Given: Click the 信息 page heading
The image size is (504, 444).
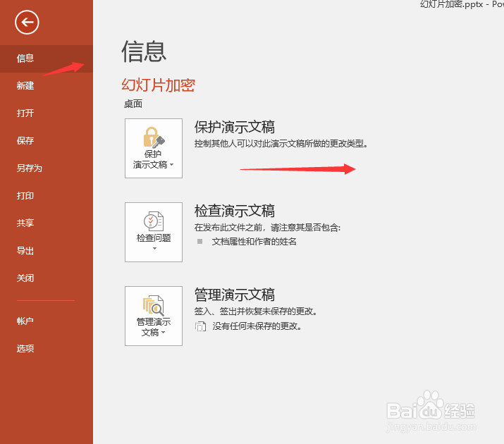Looking at the screenshot, I should 144,51.
